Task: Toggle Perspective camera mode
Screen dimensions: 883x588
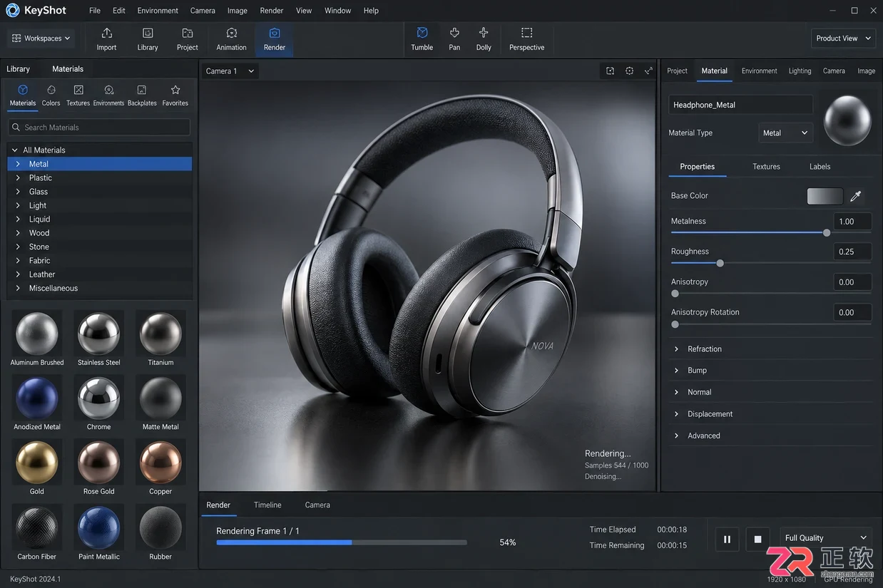Action: click(x=526, y=39)
